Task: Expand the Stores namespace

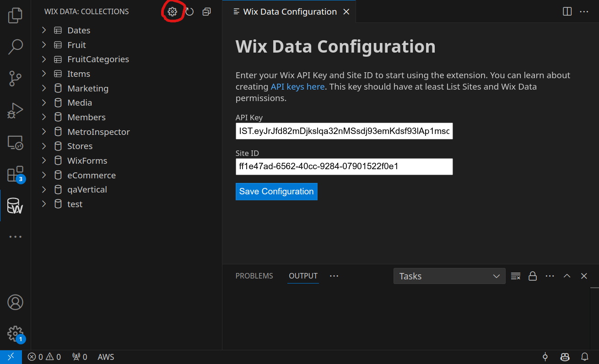Action: 44,146
